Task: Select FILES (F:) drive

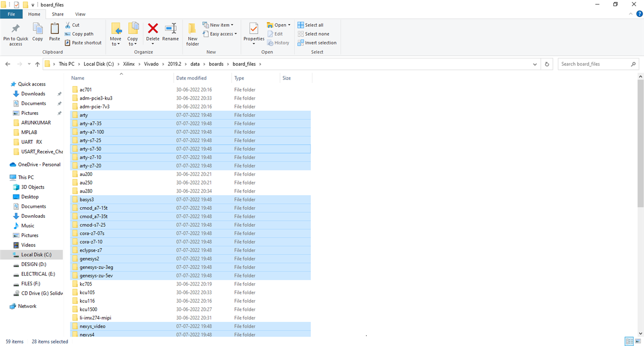Action: coord(31,284)
